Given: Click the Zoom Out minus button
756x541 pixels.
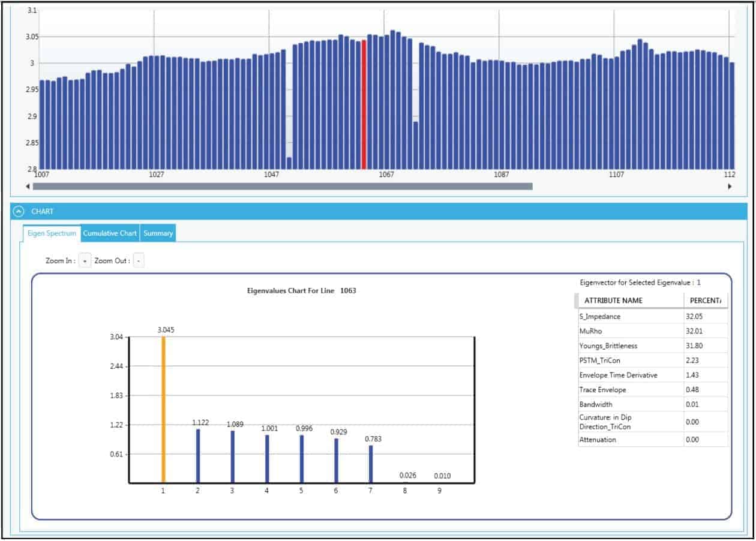Looking at the screenshot, I should 139,261.
